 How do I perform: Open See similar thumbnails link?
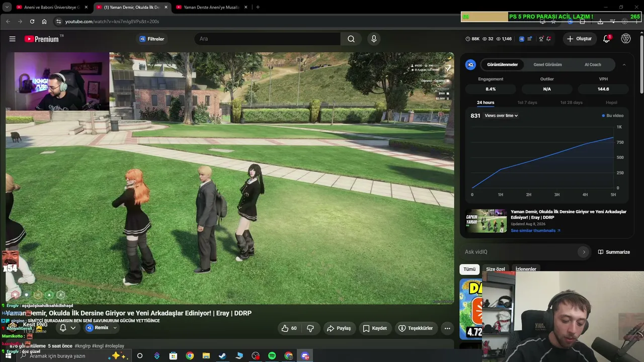(535, 231)
